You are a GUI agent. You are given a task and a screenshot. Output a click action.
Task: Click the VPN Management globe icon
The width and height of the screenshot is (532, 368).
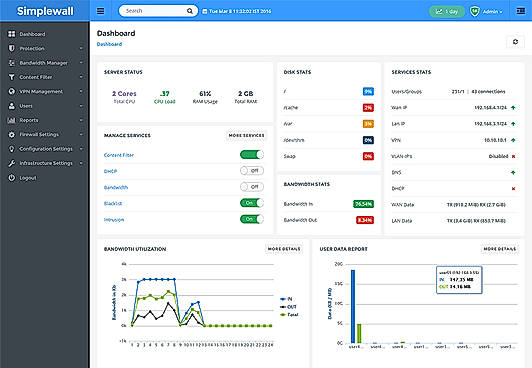coord(12,91)
